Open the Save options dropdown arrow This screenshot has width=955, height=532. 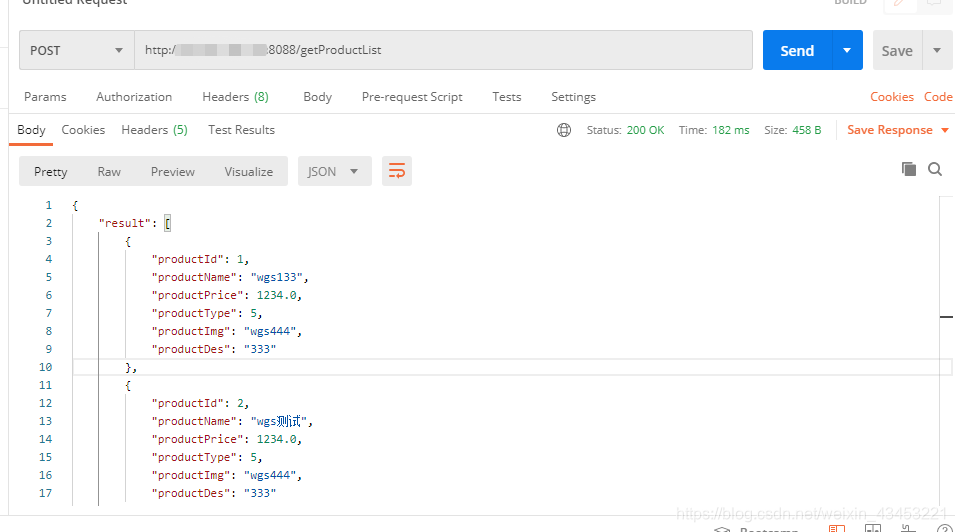(937, 51)
